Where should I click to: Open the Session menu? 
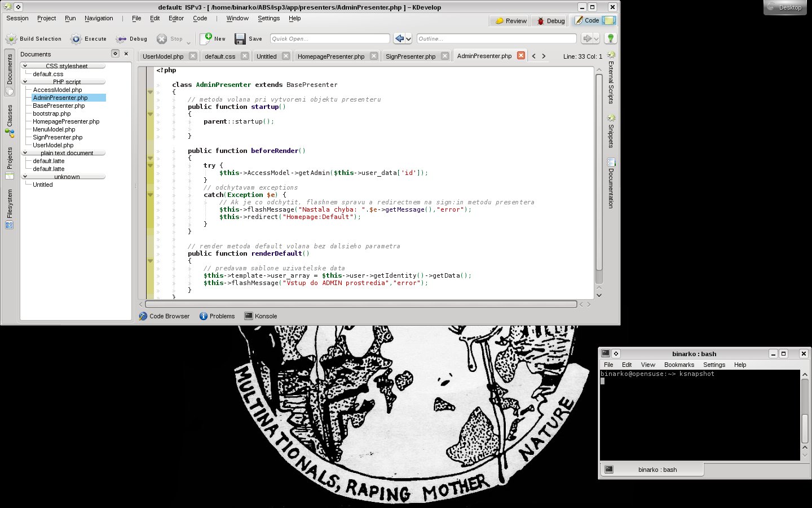click(17, 18)
